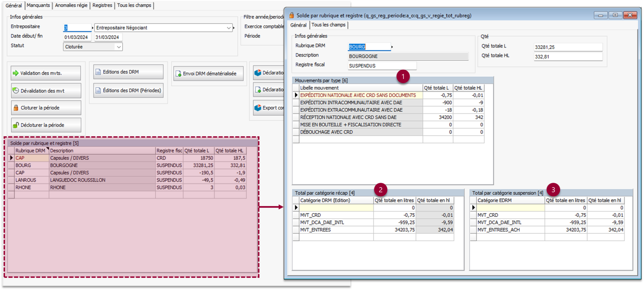
Task: Select the Tous les champs tab in popup
Action: (x=328, y=25)
